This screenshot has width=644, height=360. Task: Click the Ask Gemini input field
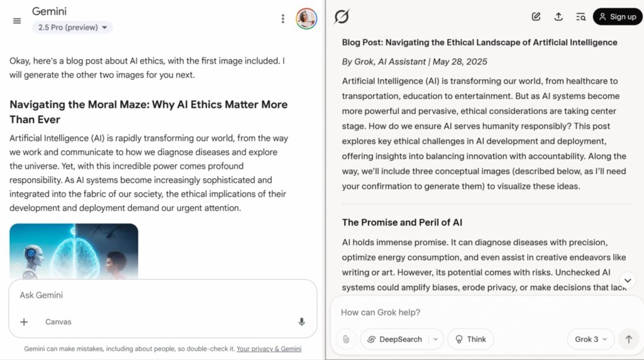pyautogui.click(x=163, y=295)
